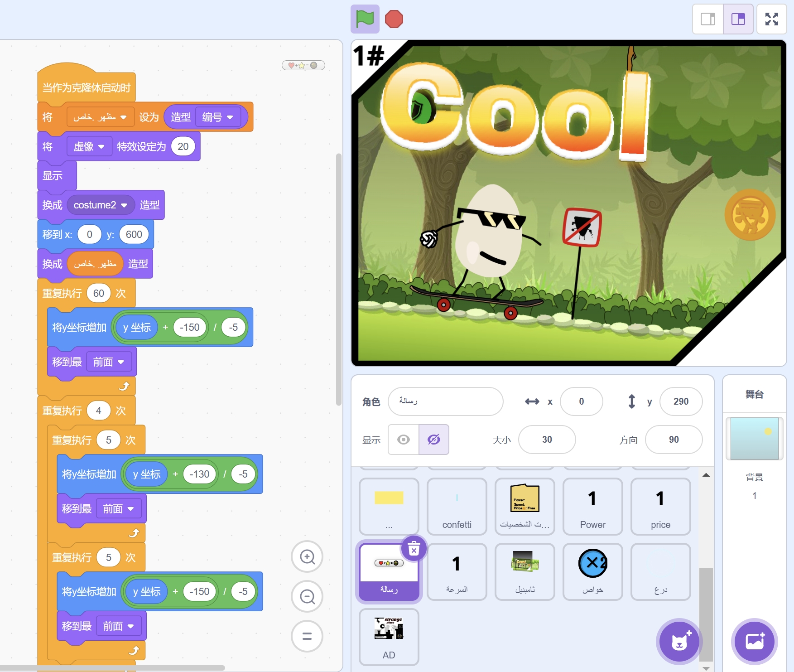
Task: Select the character info card sprite
Action: 525,507
